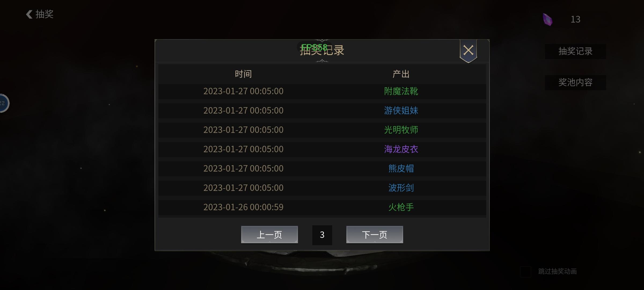The height and width of the screenshot is (290, 644).
Task: Enable the 跳过抽奖动画 checkbox
Action: click(x=525, y=272)
